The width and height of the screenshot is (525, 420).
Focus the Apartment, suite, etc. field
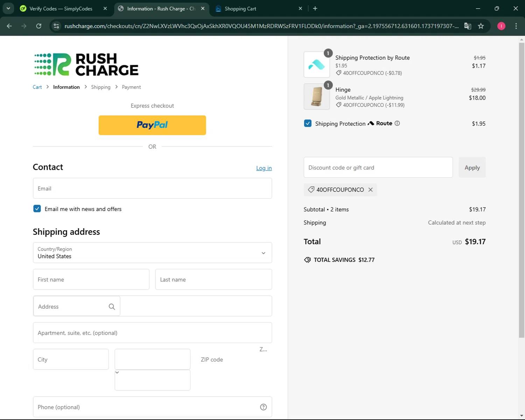[x=152, y=332]
